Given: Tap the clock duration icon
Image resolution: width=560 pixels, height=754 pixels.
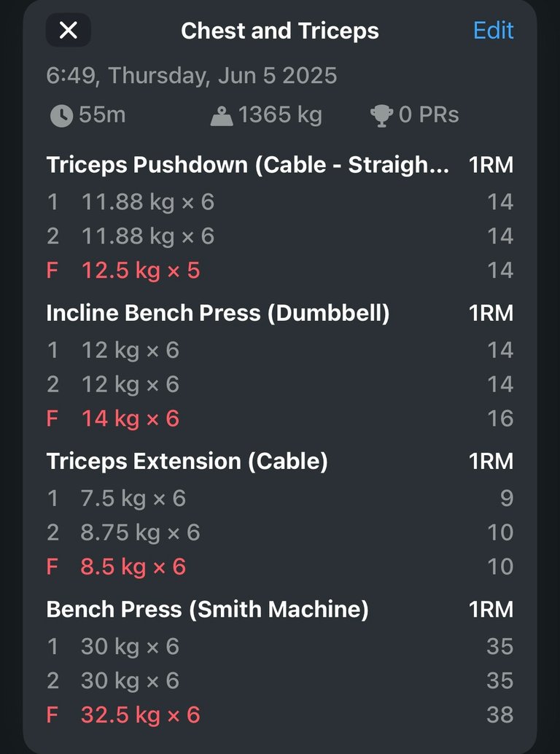Looking at the screenshot, I should [x=61, y=116].
